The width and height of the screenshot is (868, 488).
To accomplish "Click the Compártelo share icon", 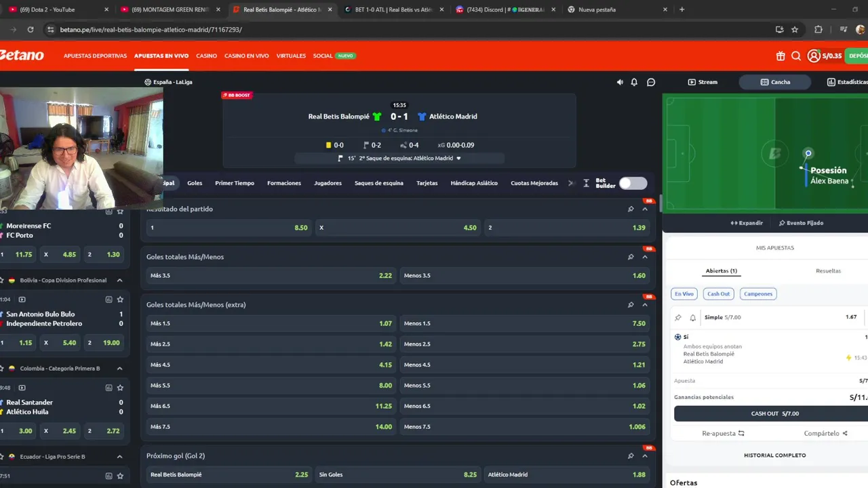I will pyautogui.click(x=845, y=433).
